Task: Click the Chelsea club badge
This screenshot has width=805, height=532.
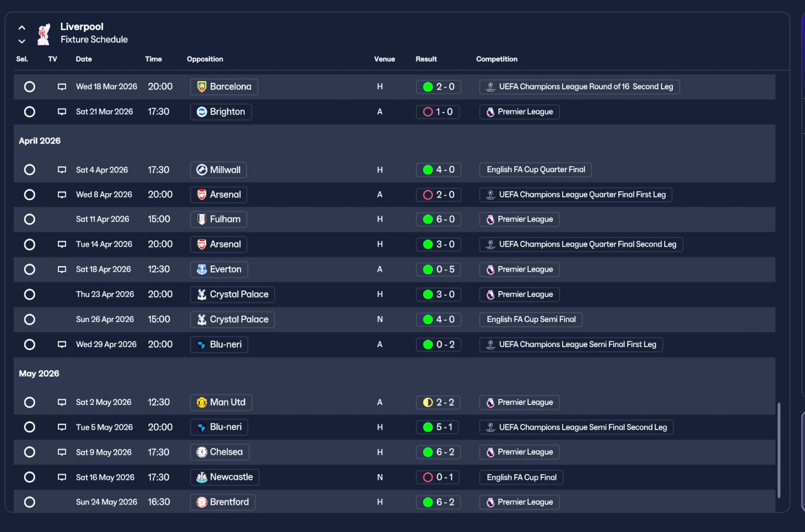Action: click(x=201, y=452)
